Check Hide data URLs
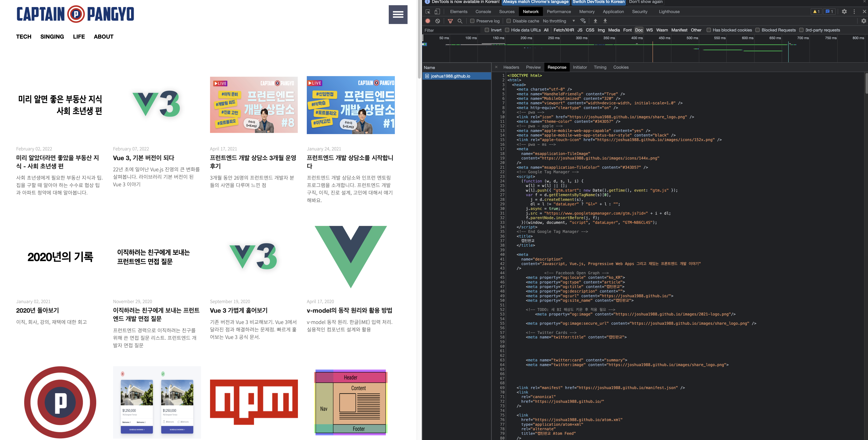Image resolution: width=868 pixels, height=440 pixels. coord(507,30)
